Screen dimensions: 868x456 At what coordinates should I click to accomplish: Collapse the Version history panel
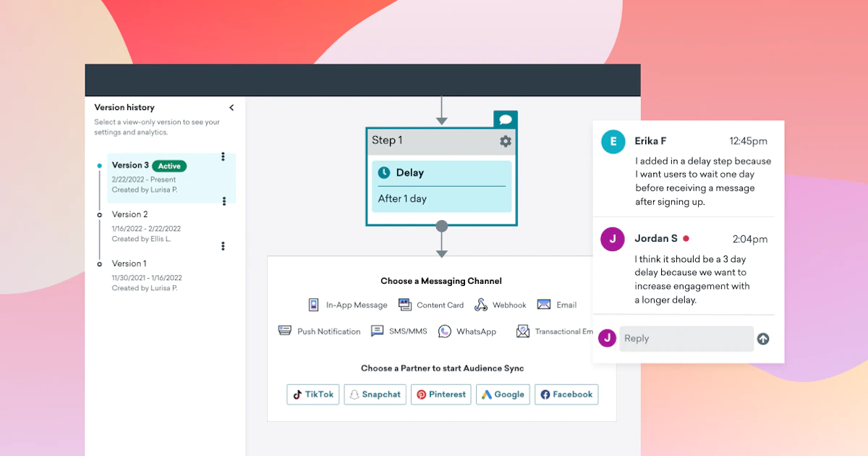(x=231, y=107)
